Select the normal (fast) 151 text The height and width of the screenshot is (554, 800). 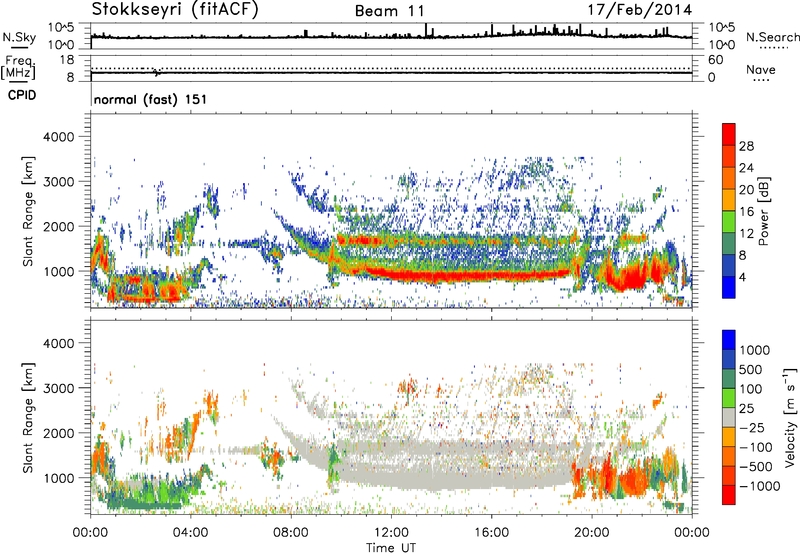[151, 99]
